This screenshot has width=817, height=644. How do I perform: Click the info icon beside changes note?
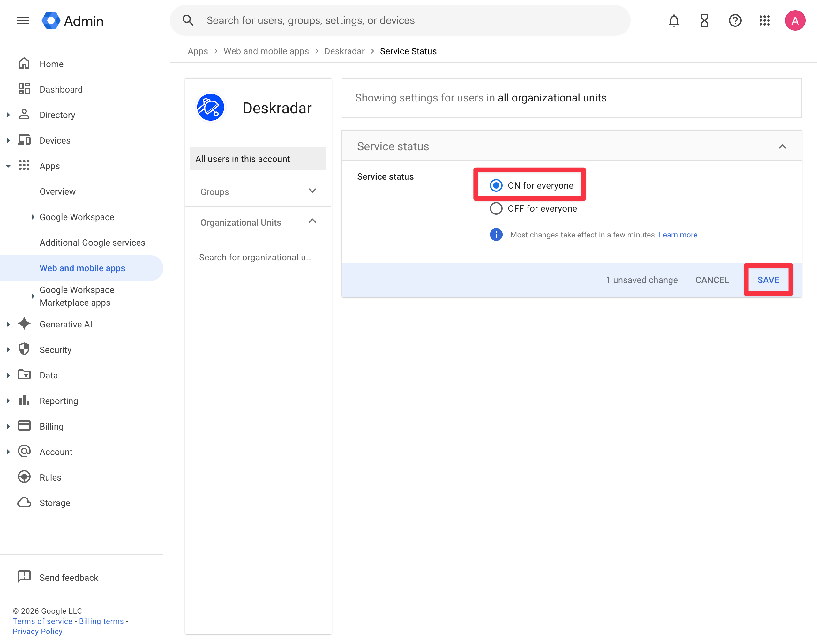[x=496, y=235]
